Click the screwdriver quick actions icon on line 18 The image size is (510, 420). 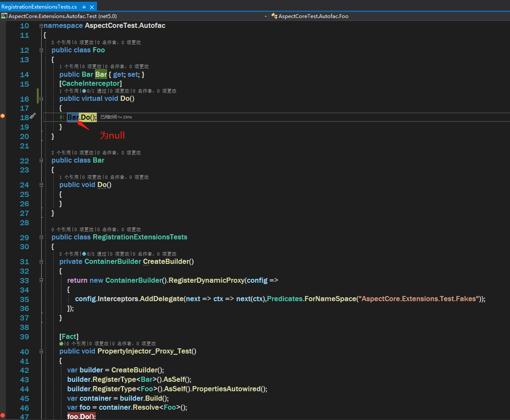[x=33, y=116]
